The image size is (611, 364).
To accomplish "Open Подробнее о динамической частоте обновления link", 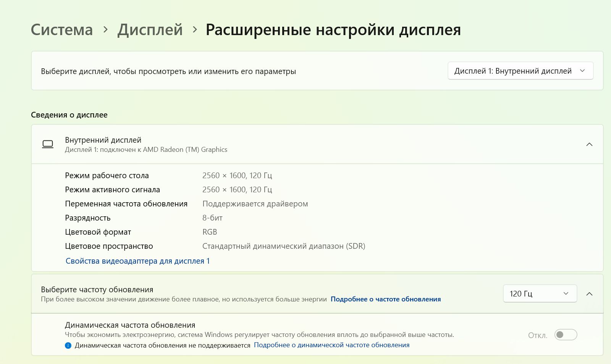I will click(x=331, y=345).
